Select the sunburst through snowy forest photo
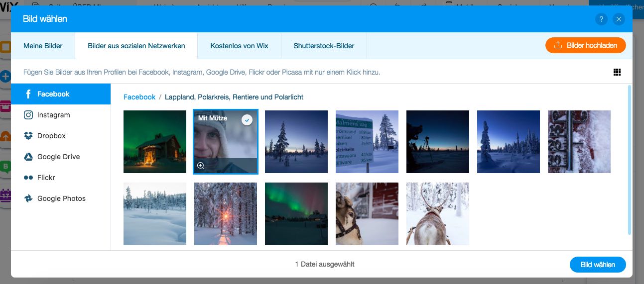644x284 pixels. tap(226, 214)
